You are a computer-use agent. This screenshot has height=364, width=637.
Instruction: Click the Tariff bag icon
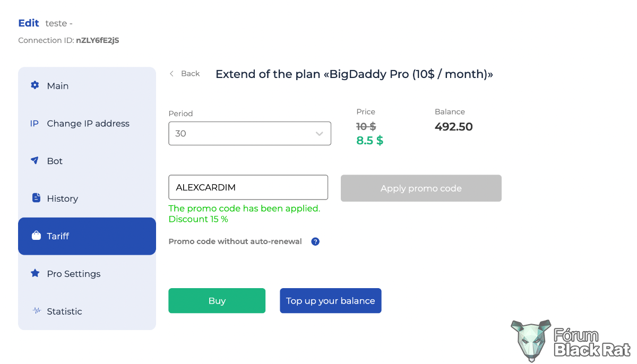(x=36, y=236)
